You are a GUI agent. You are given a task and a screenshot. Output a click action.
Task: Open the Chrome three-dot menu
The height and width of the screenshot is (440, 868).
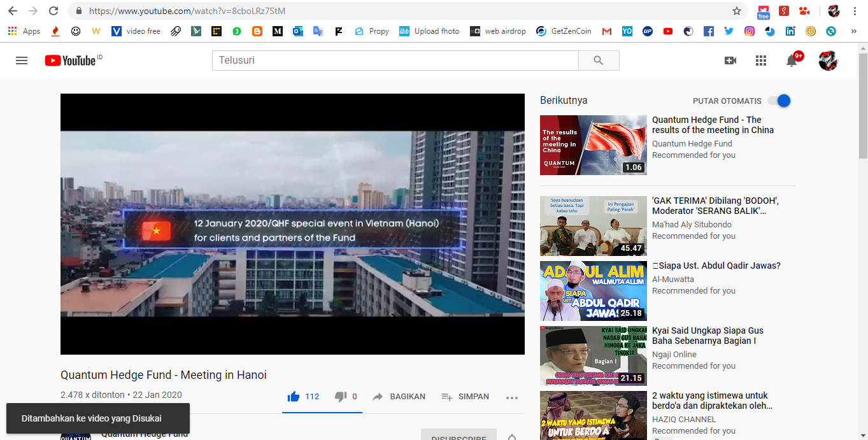coord(855,11)
